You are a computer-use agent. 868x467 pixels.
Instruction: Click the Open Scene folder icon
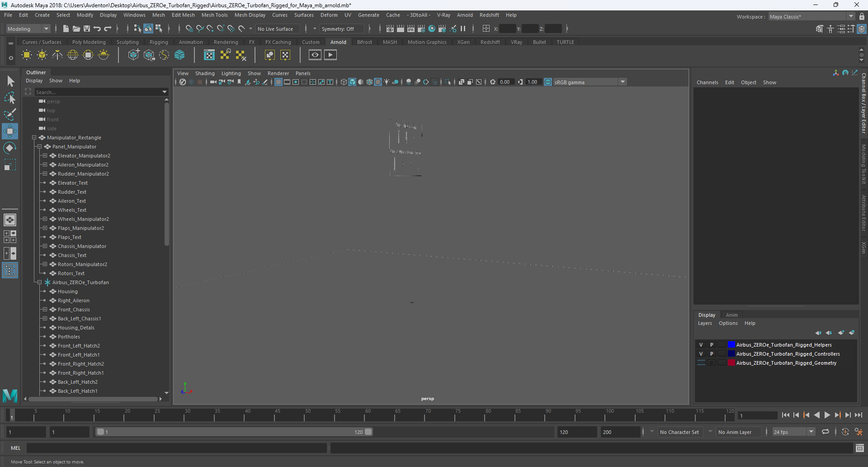(76, 29)
